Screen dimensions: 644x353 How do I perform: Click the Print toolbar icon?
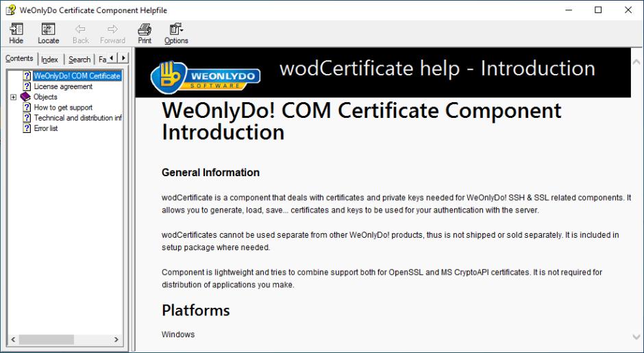145,34
